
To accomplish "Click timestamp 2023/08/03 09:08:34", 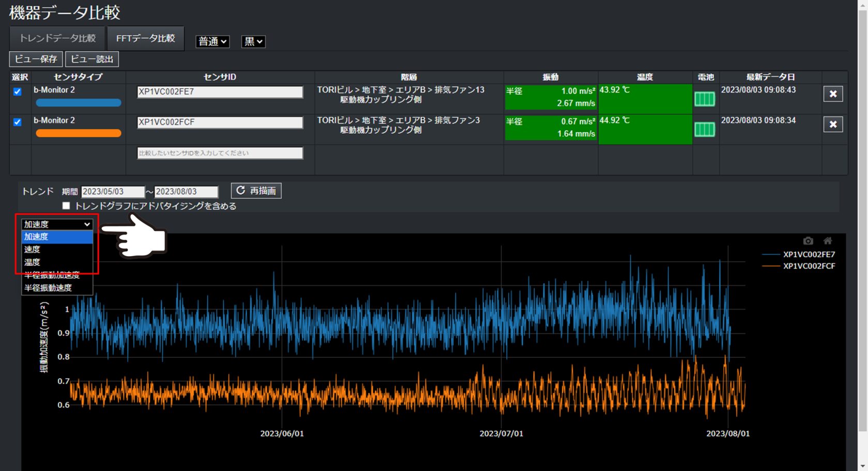I will click(x=758, y=120).
